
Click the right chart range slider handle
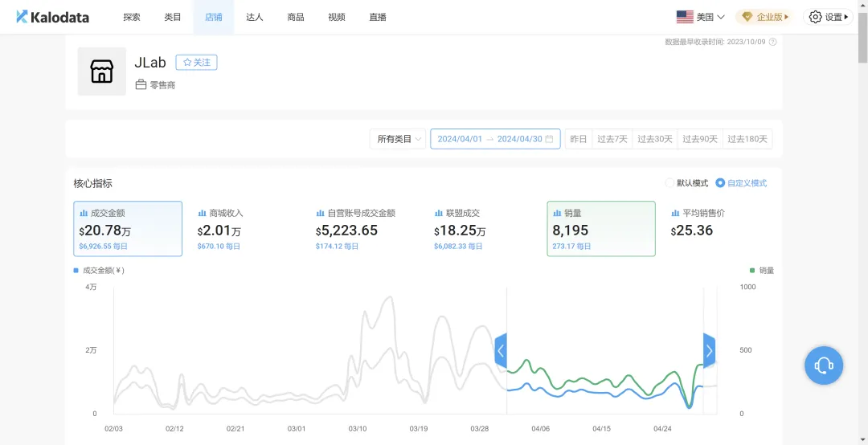coord(709,351)
